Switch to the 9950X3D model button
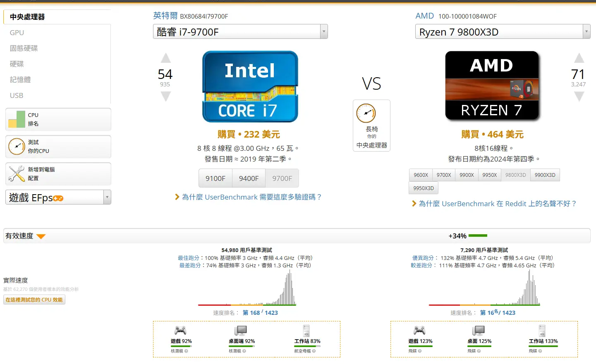This screenshot has width=596, height=364. 424,188
